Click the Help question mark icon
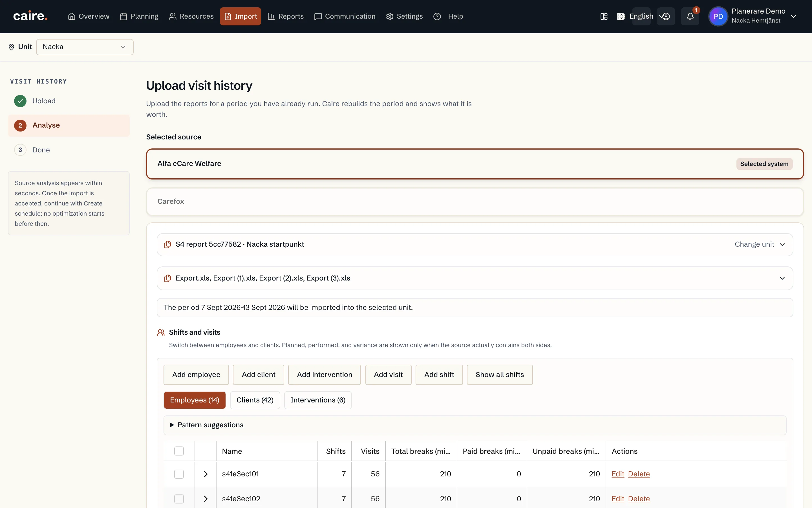 click(x=437, y=16)
